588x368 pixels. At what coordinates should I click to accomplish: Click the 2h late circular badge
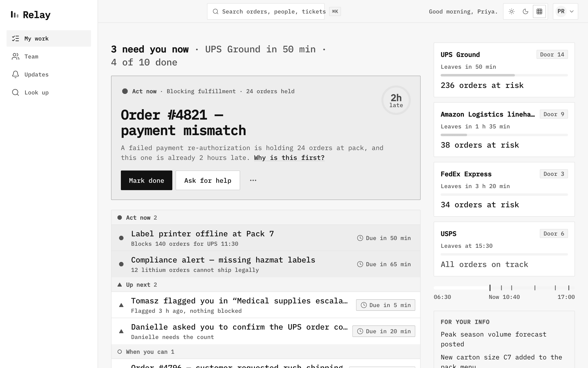[396, 100]
